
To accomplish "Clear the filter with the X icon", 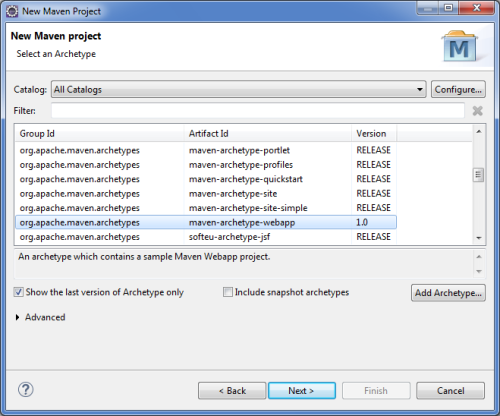I will (x=478, y=111).
